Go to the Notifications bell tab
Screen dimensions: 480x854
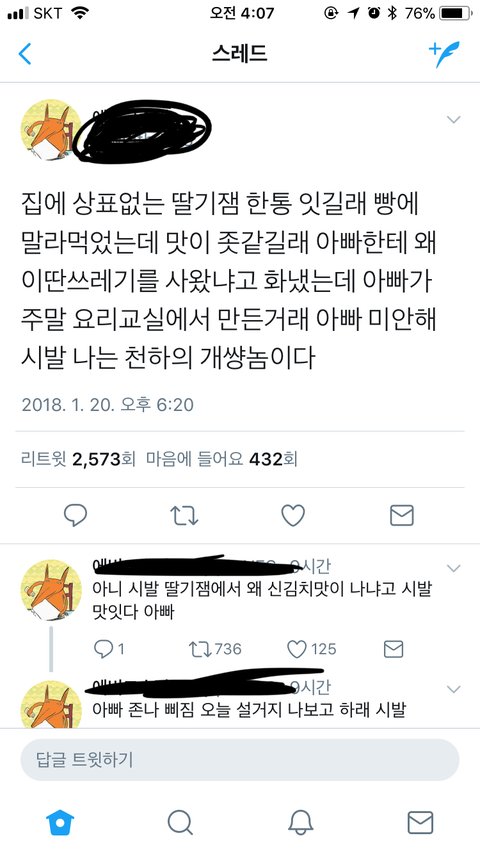(300, 822)
